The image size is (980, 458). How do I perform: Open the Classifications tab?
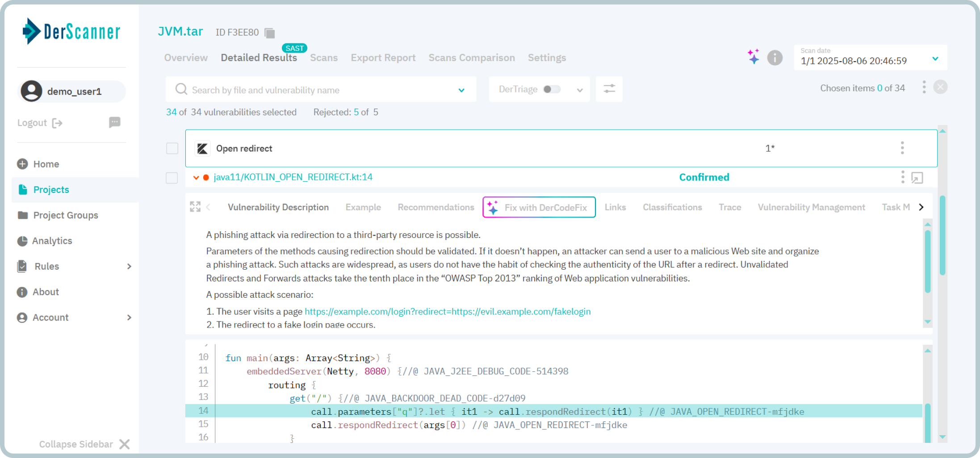tap(672, 207)
